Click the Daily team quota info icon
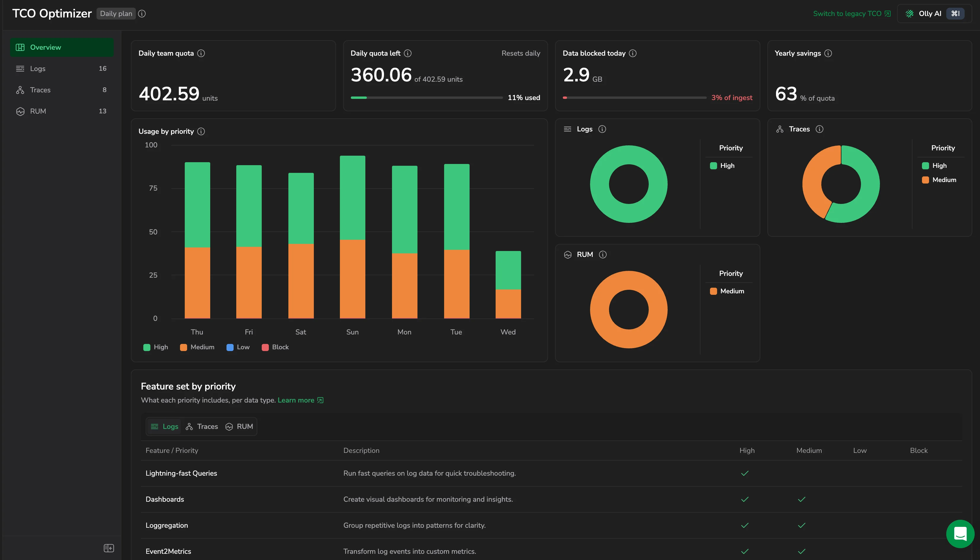The height and width of the screenshot is (560, 980). pos(201,53)
